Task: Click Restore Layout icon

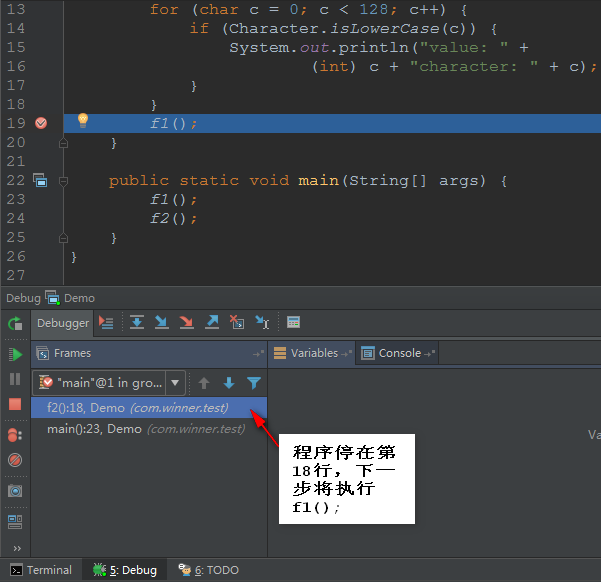Action: [x=15, y=522]
